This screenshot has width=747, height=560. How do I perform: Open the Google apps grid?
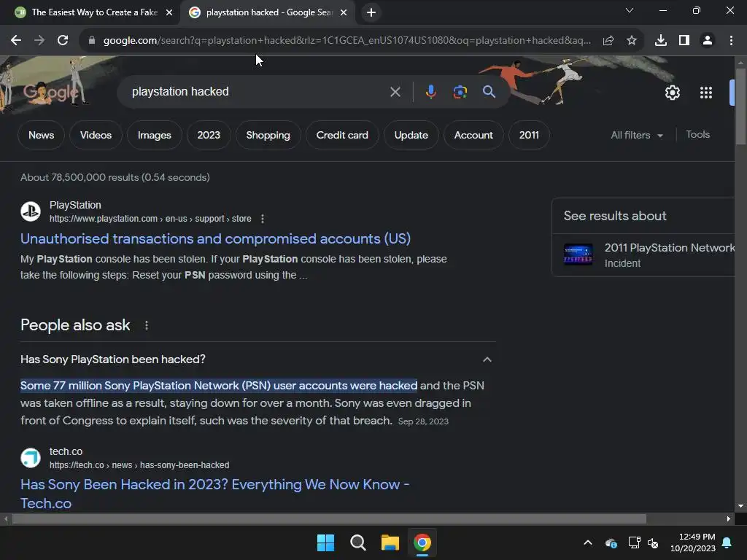[705, 93]
